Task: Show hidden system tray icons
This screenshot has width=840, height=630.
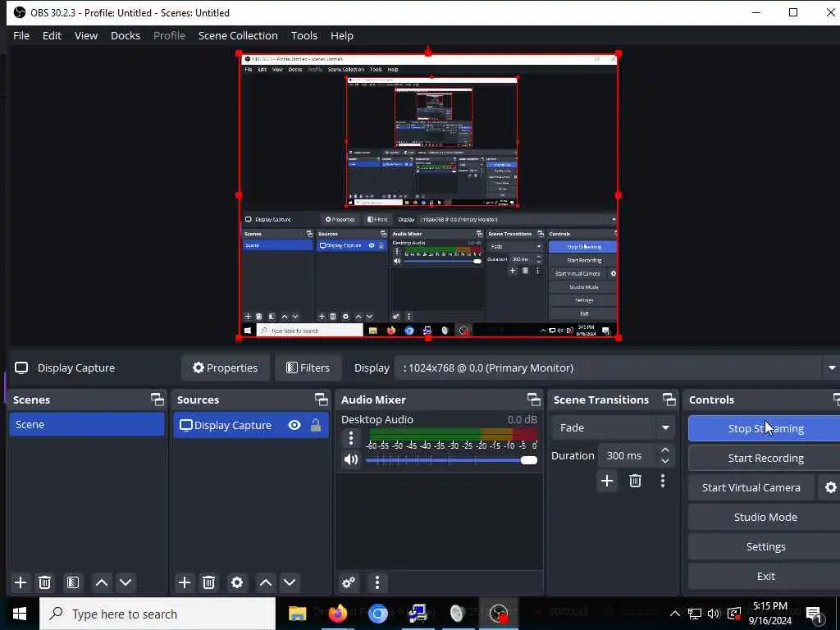Action: [675, 614]
